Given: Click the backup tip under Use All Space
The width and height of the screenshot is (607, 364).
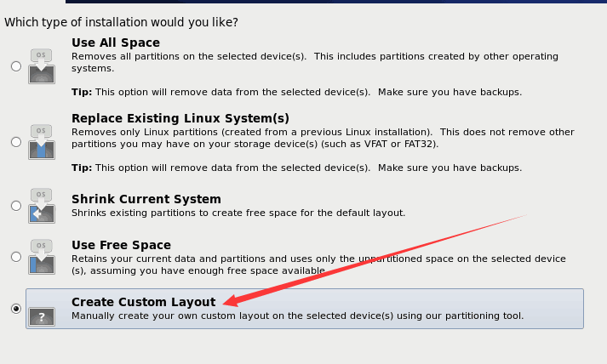Looking at the screenshot, I should [296, 92].
